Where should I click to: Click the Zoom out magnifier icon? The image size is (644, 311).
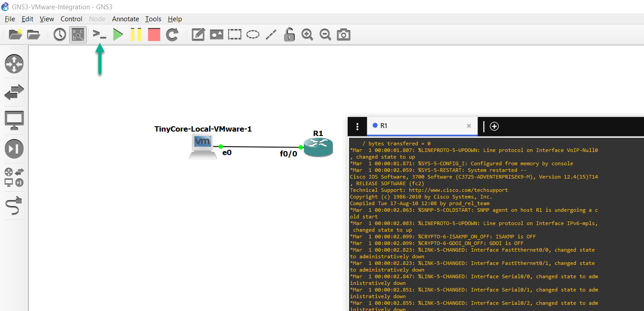(x=326, y=35)
